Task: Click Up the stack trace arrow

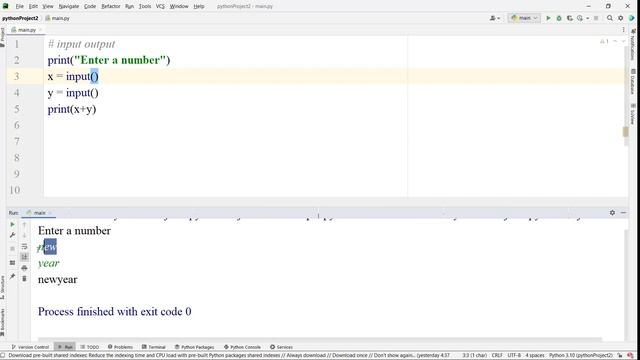Action: 24,224
